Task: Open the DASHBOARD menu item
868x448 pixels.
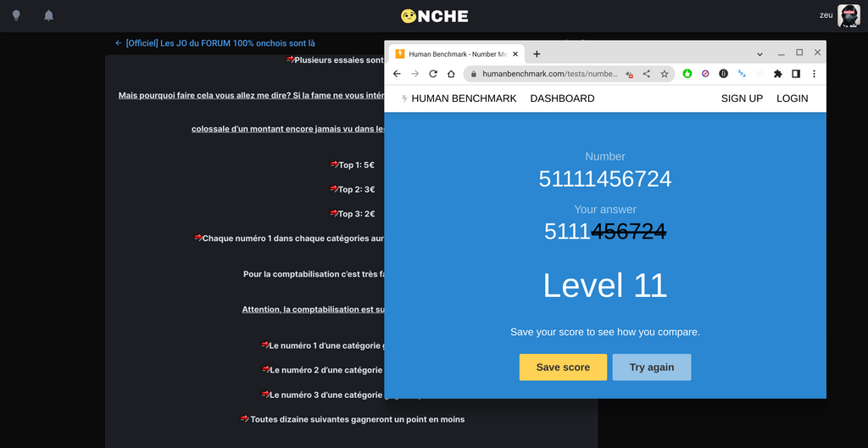Action: [x=562, y=98]
